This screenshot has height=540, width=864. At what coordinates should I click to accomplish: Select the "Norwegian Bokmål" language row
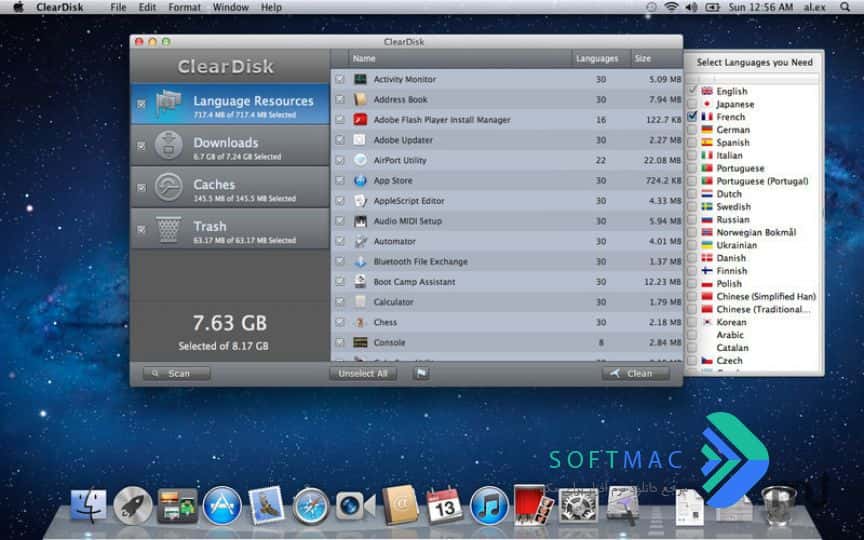coord(753,233)
